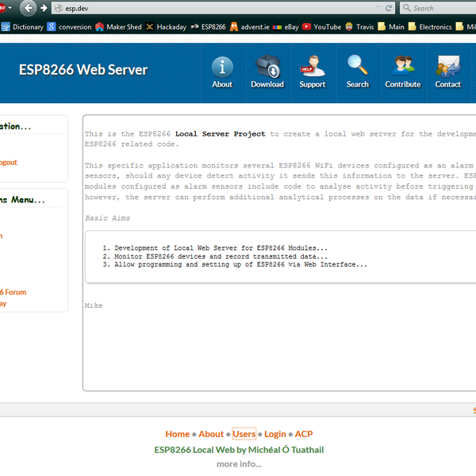476x476 pixels.
Task: Click the Login footer link
Action: click(x=275, y=434)
